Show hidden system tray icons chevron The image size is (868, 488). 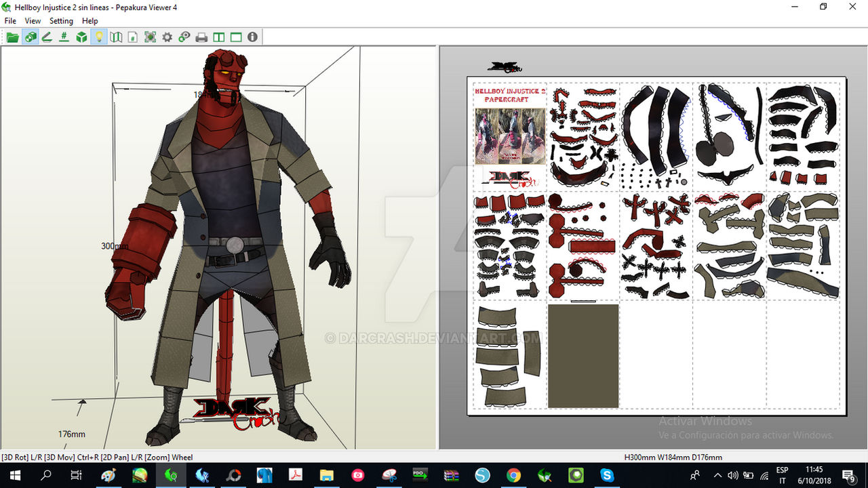[717, 476]
